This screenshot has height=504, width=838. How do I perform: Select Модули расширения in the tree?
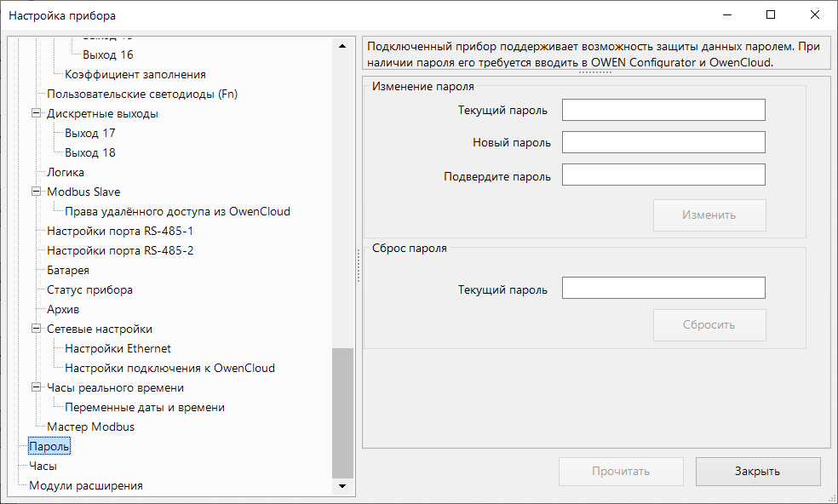tap(86, 486)
